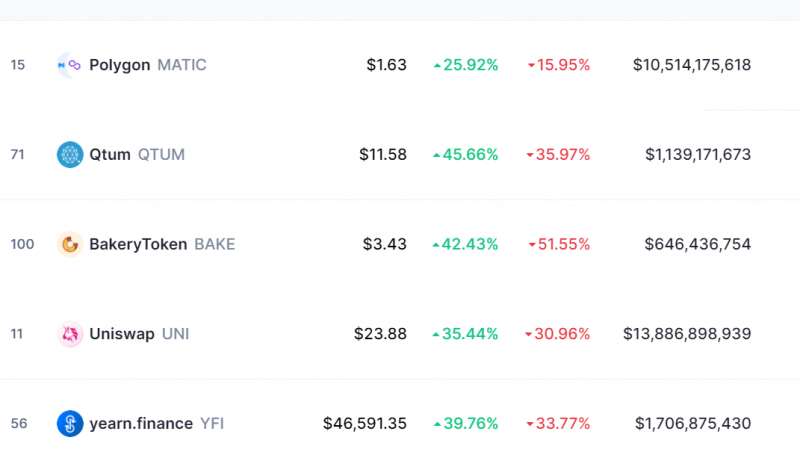Open the yearn.finance name link

pyautogui.click(x=141, y=424)
